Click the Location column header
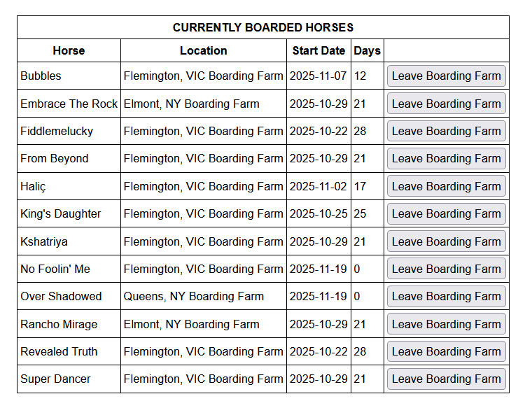 tap(203, 50)
